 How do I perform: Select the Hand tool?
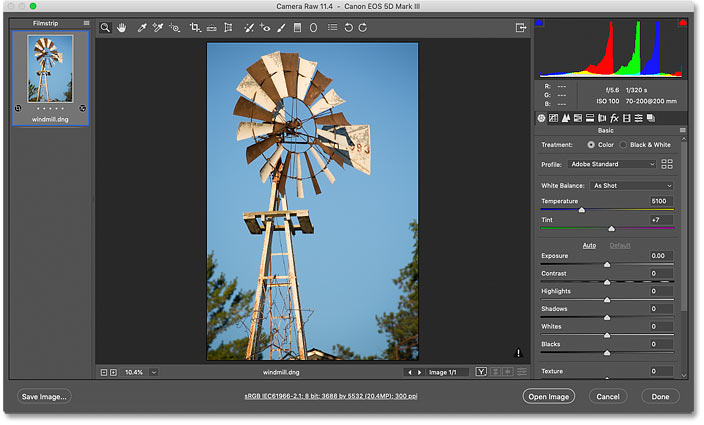(x=122, y=28)
